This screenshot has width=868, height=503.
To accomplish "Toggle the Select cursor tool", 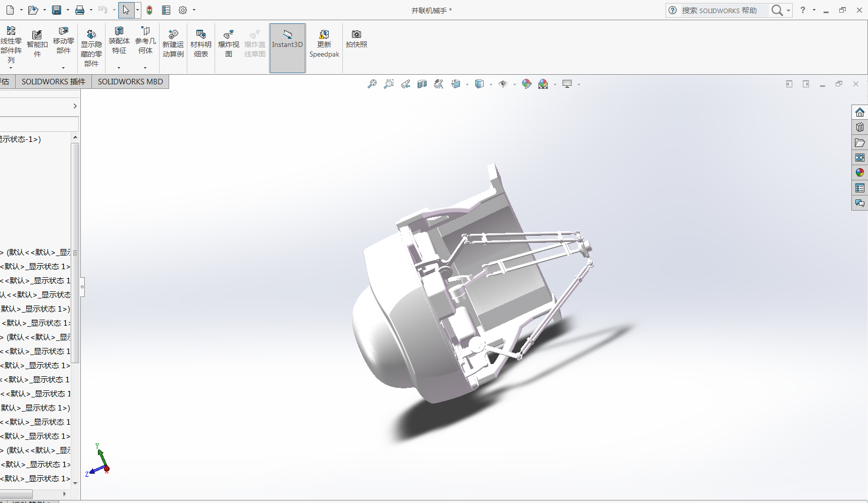I will click(x=126, y=10).
